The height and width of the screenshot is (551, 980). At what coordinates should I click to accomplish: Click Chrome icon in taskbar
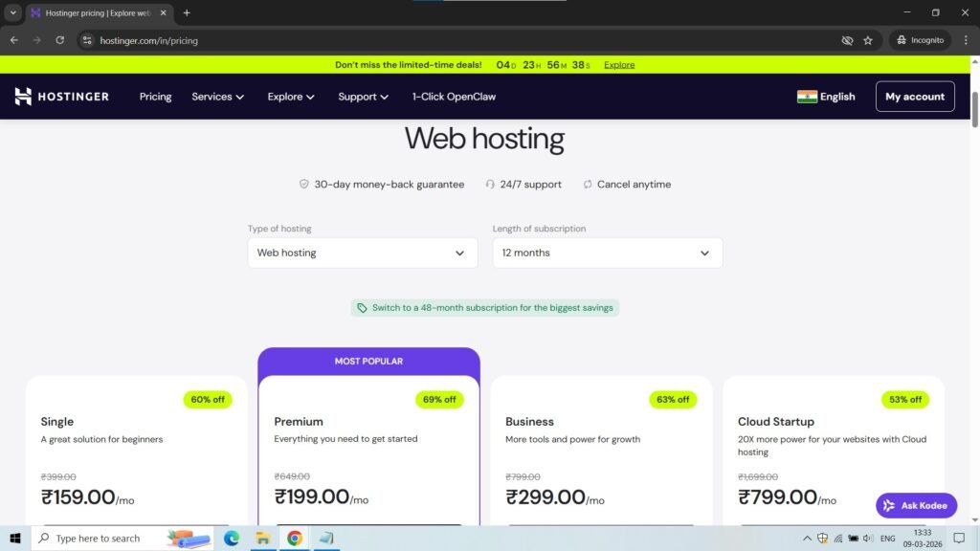295,538
